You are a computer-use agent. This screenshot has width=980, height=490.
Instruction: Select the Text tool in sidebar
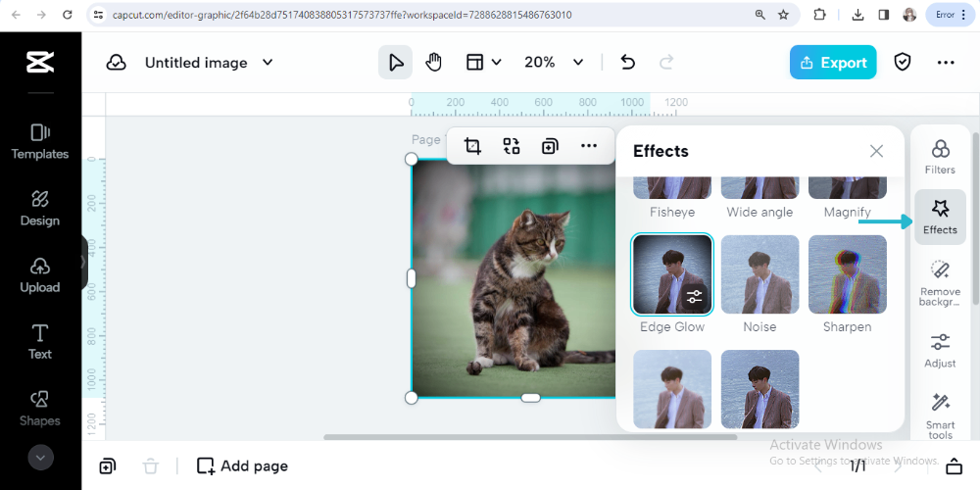40,342
